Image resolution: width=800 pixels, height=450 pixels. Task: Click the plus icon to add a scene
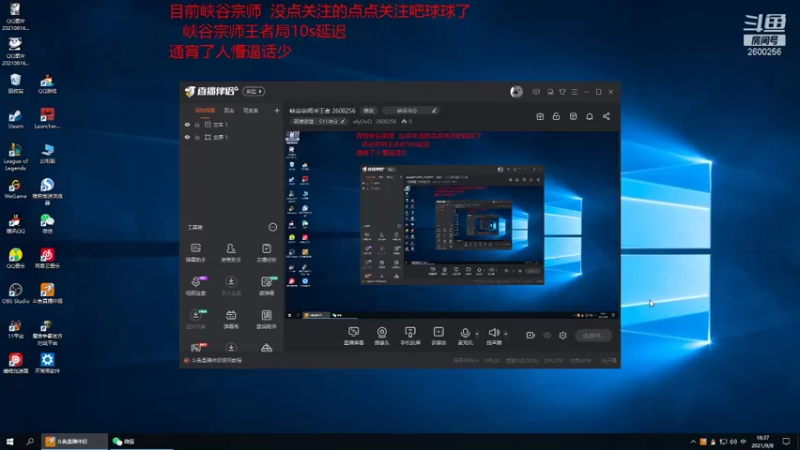[x=277, y=110]
